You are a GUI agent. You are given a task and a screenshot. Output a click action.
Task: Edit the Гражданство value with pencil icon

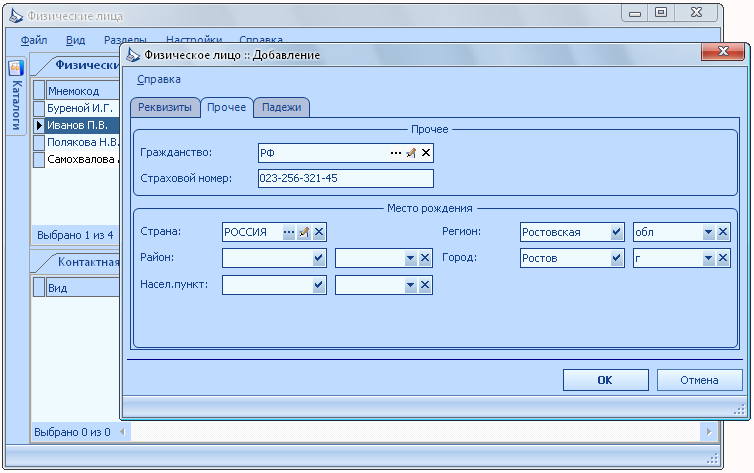410,153
